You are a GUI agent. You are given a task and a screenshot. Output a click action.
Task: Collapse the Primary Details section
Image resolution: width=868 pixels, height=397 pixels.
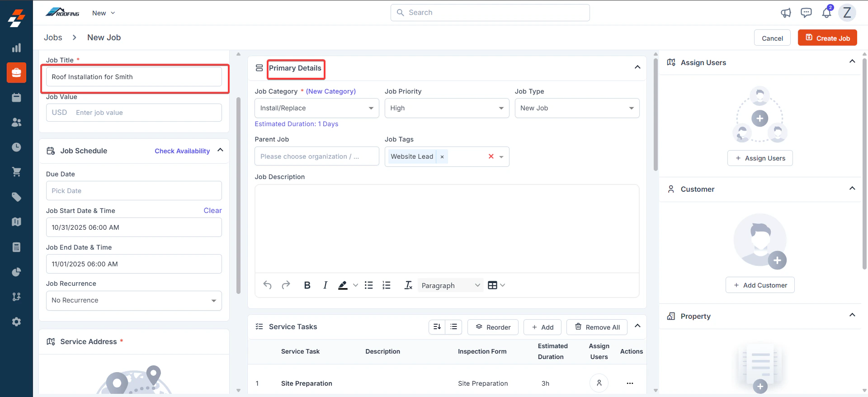[637, 67]
